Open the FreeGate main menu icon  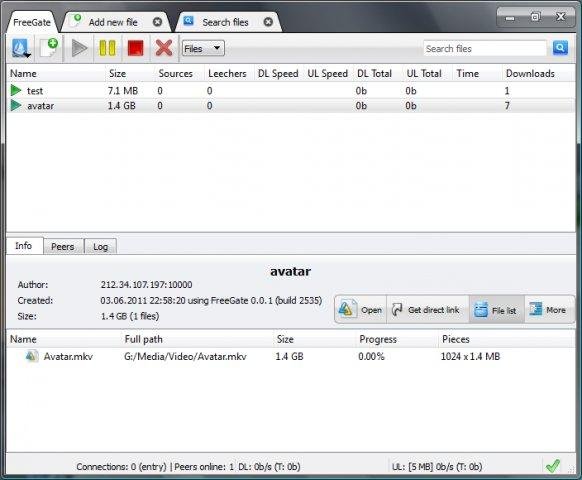point(20,48)
